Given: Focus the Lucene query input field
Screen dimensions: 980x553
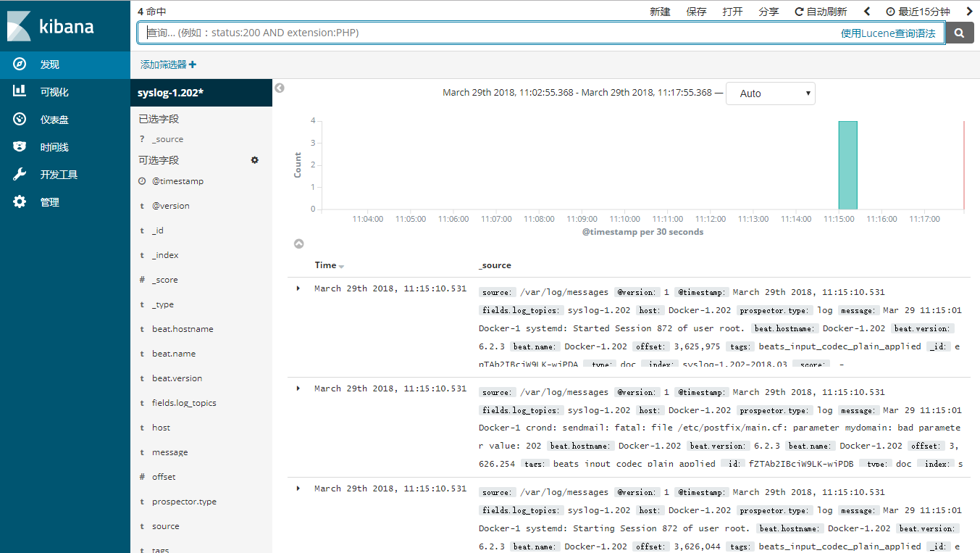Looking at the screenshot, I should click(485, 33).
